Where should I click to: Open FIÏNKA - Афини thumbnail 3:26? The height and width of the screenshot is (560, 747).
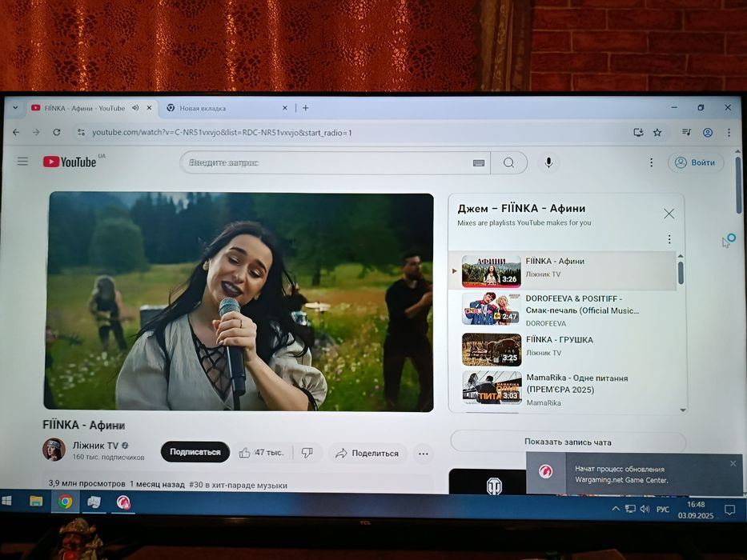(491, 271)
